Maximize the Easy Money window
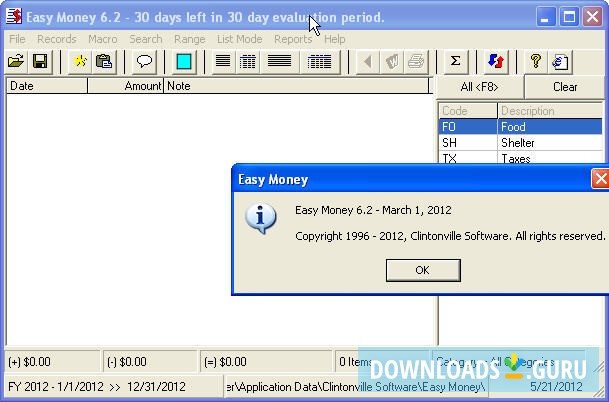The height and width of the screenshot is (402, 609). click(x=569, y=17)
